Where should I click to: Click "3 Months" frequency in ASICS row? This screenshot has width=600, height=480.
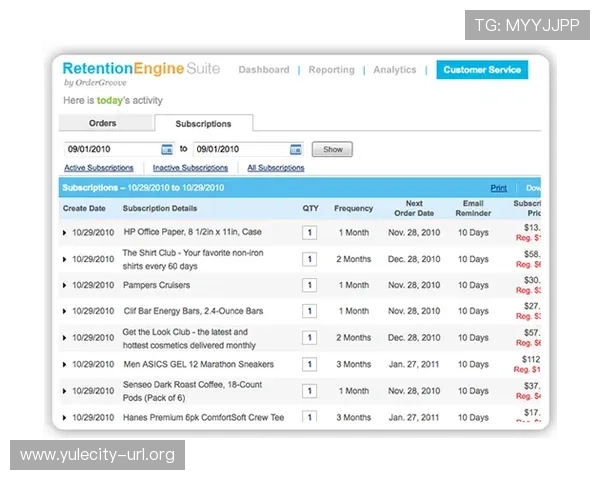tap(354, 364)
